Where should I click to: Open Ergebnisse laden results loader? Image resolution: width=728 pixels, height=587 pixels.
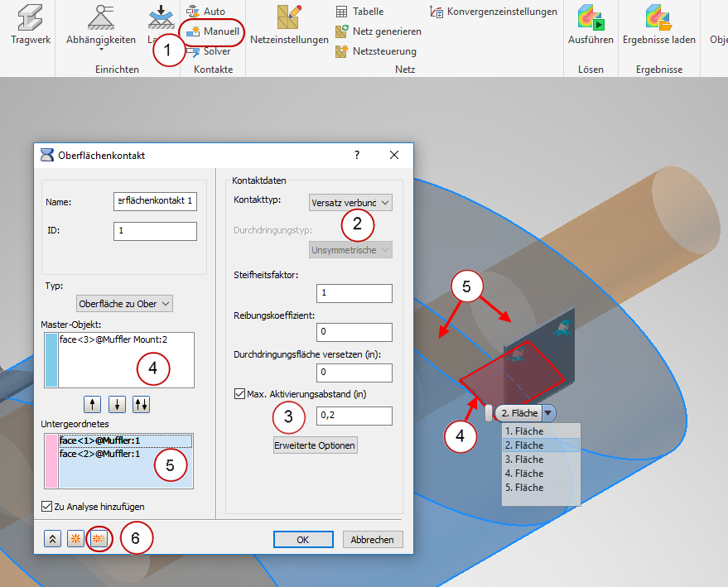[658, 24]
